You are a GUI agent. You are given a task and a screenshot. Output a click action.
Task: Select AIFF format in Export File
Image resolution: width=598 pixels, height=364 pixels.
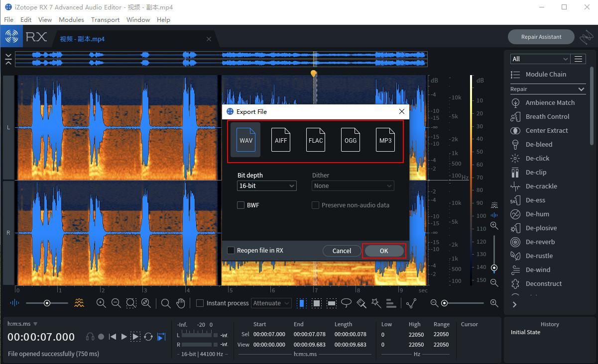[281, 140]
